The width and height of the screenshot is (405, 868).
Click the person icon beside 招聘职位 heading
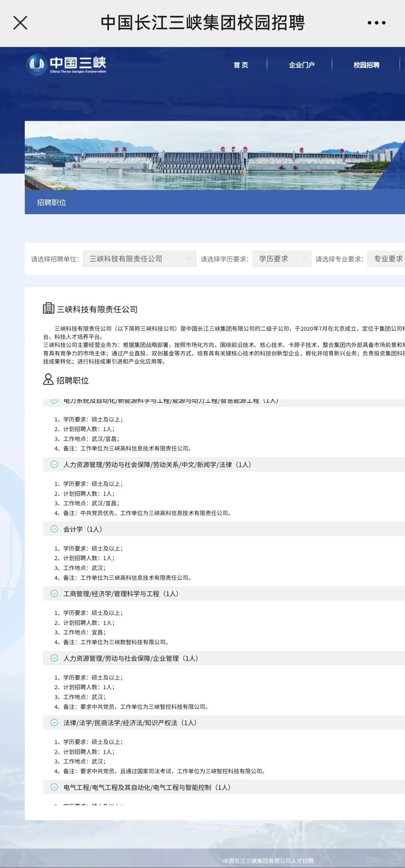[48, 379]
